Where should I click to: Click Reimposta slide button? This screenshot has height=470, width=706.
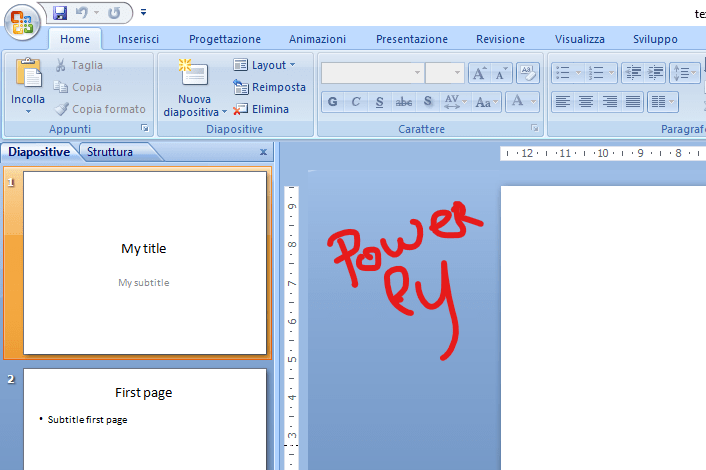tap(270, 87)
